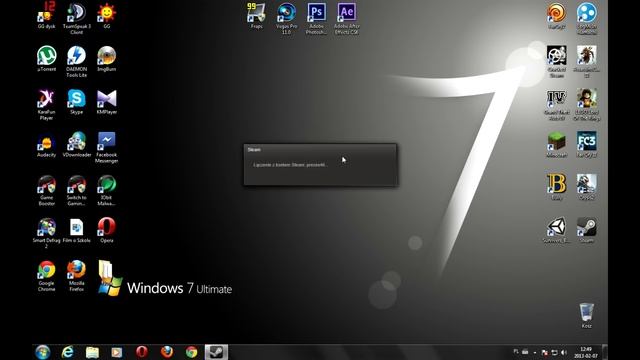The height and width of the screenshot is (360, 640).
Task: Launch Skype from the desktop
Action: pos(77,102)
